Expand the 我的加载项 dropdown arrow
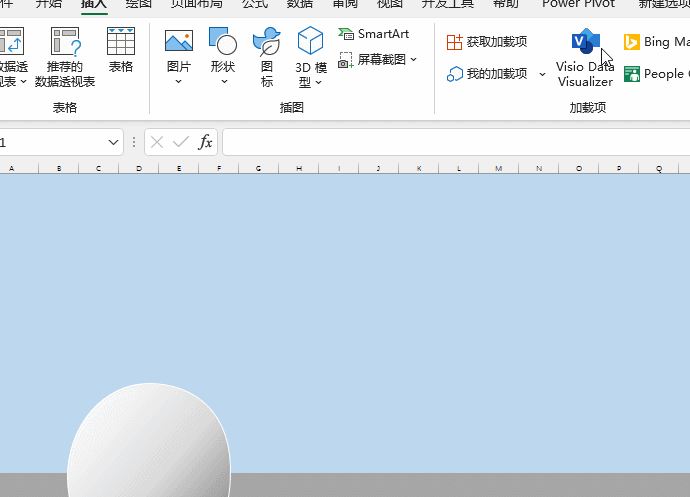Screen dimensions: 690x497 tap(542, 74)
